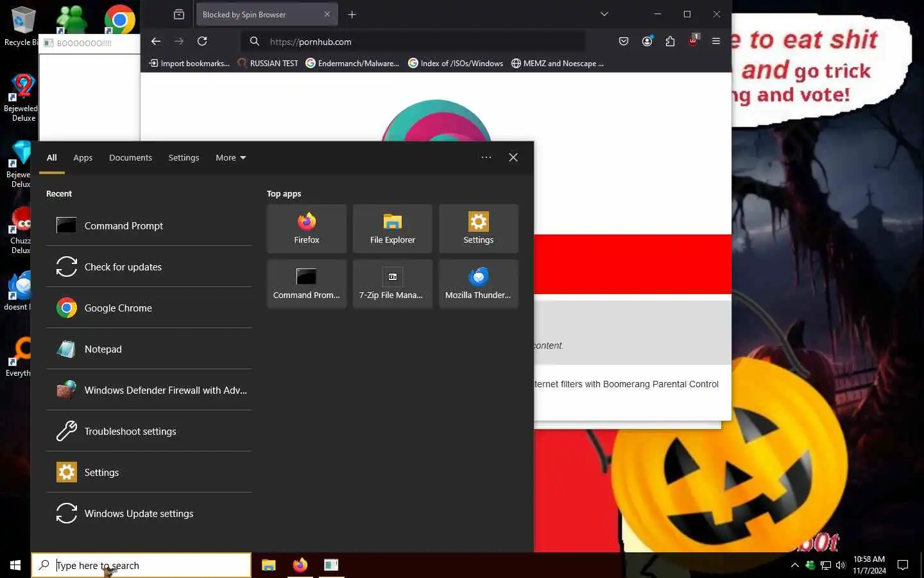Click the Firefox address bar URL
This screenshot has width=924, height=578.
click(311, 42)
